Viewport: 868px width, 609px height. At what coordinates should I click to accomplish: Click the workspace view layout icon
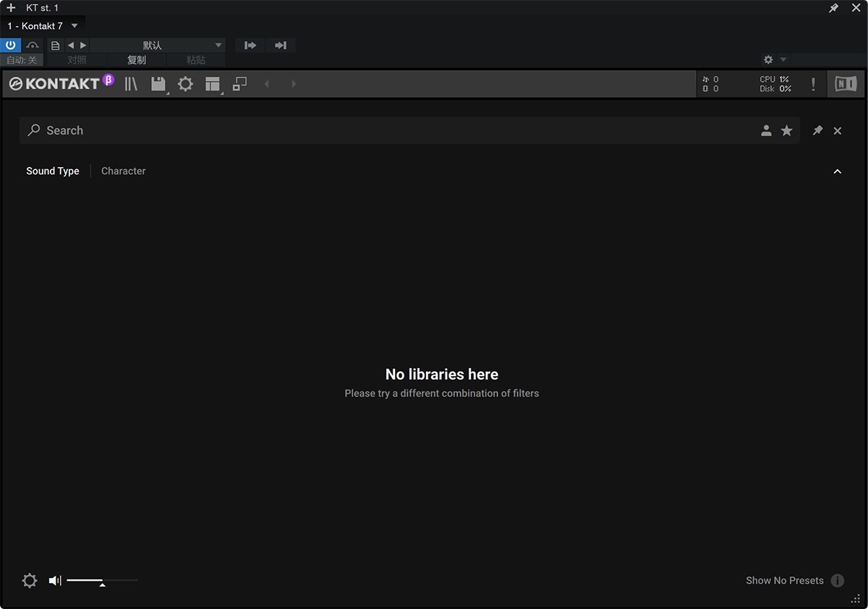(213, 84)
